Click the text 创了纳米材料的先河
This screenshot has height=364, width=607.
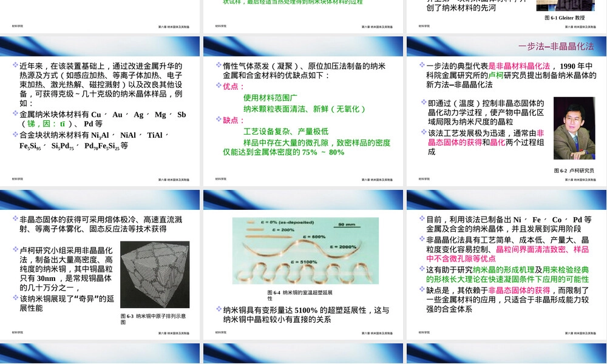tap(461, 8)
